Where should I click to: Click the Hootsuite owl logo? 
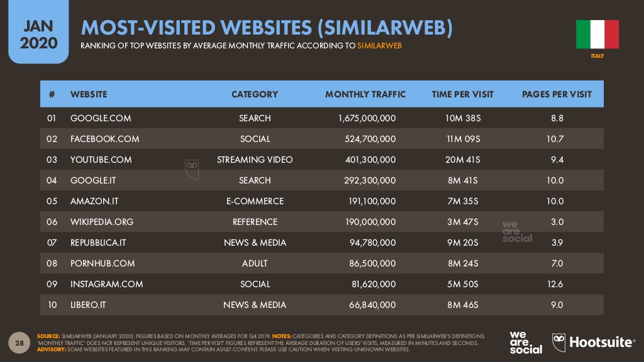(x=558, y=343)
